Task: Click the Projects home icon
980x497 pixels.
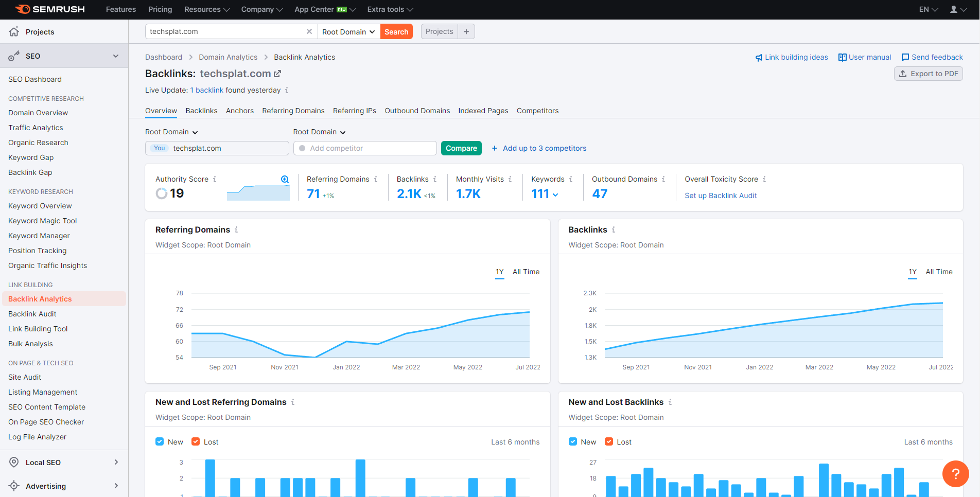Action: click(x=14, y=31)
